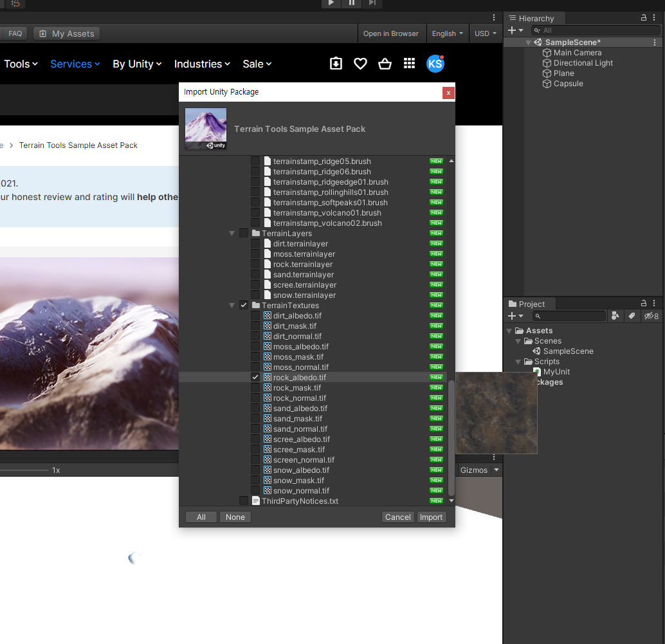
Task: Select Plane object in Hierarchy
Action: (x=563, y=73)
